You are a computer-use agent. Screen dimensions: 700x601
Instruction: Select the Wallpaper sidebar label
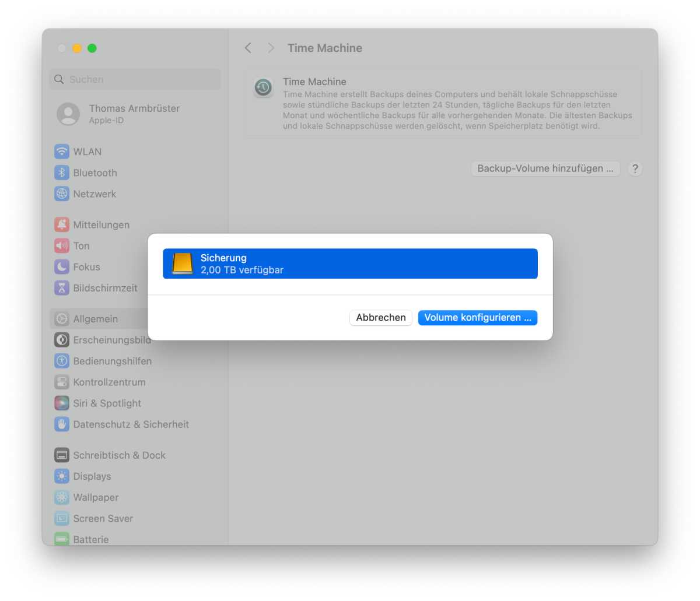coord(96,497)
